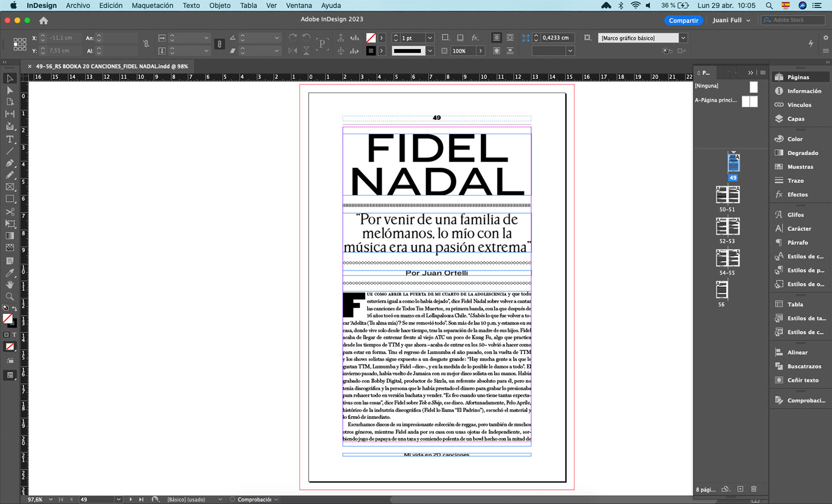Select the Pen tool
Viewport: 832px width, 504px height.
(x=10, y=163)
